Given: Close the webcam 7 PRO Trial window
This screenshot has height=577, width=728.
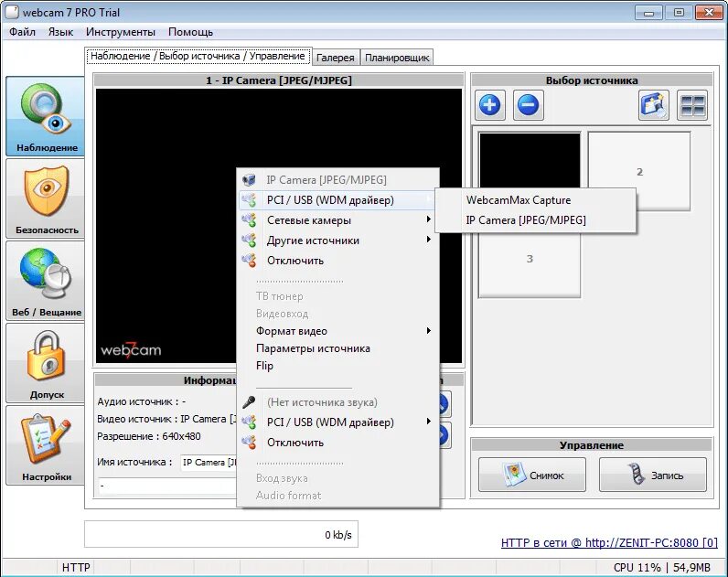Looking at the screenshot, I should click(x=709, y=13).
